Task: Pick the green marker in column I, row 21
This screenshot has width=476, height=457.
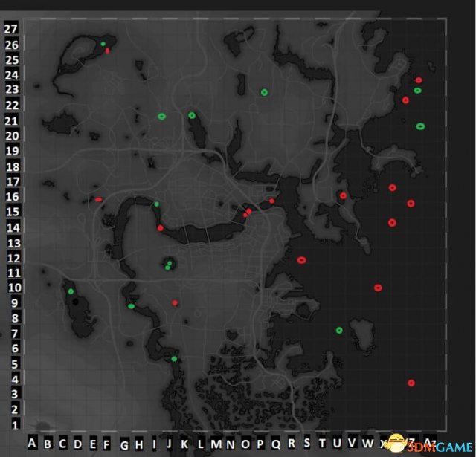Action: (161, 116)
